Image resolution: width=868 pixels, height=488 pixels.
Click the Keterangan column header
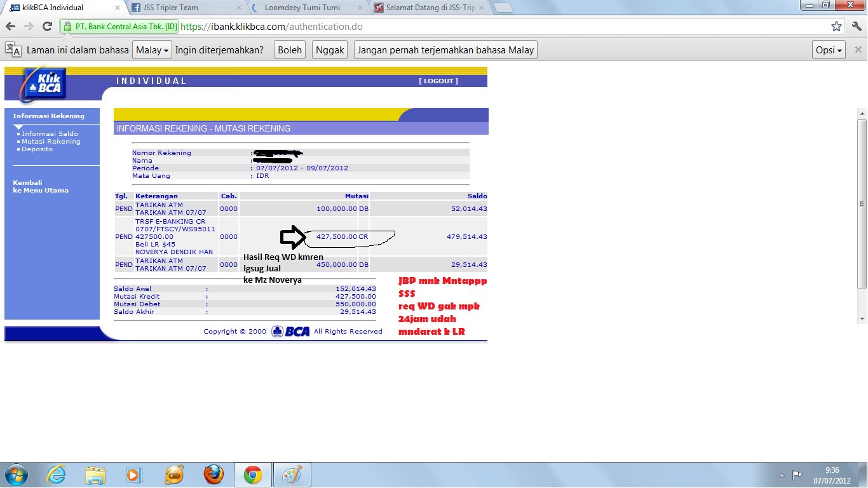(x=156, y=196)
